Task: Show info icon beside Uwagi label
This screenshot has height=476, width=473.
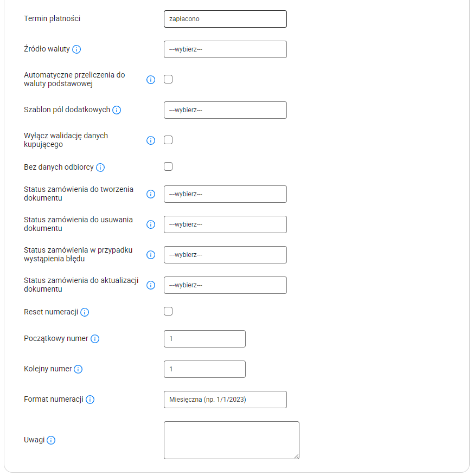Action: [x=51, y=440]
